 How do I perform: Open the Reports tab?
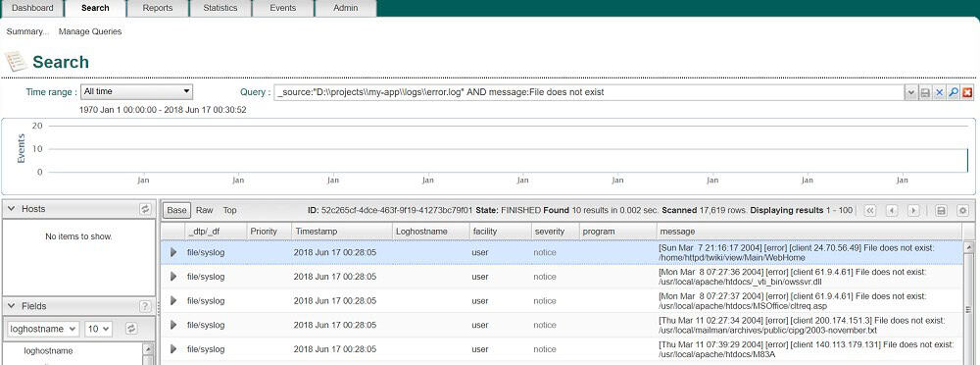158,8
